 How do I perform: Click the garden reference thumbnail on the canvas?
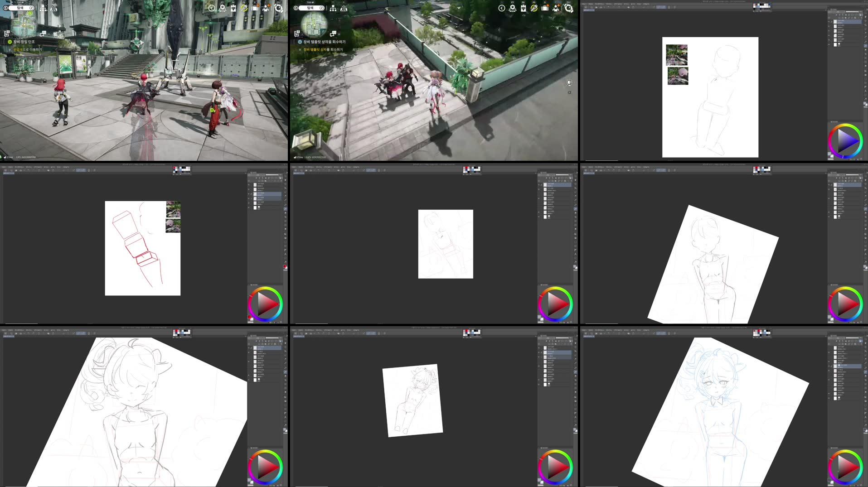(x=677, y=55)
